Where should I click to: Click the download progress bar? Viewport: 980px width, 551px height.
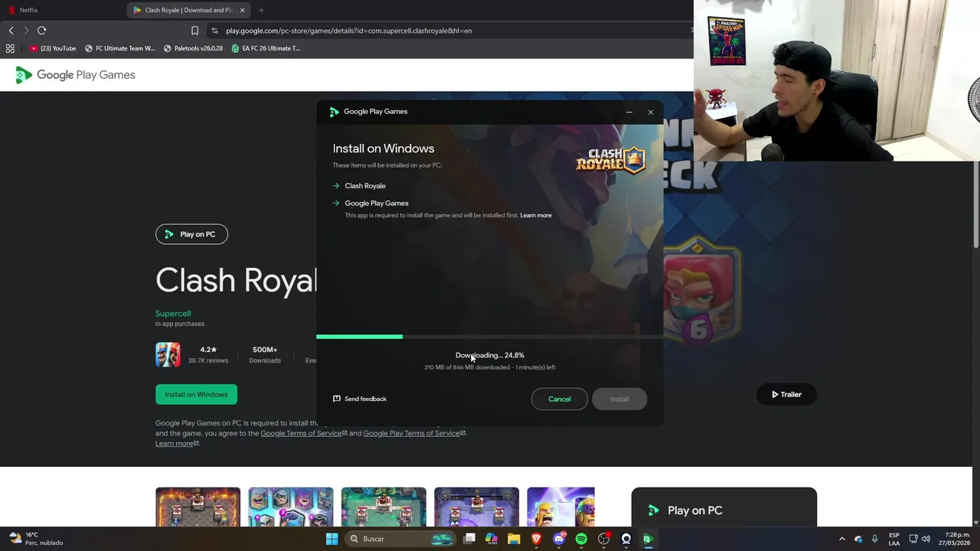click(x=490, y=337)
